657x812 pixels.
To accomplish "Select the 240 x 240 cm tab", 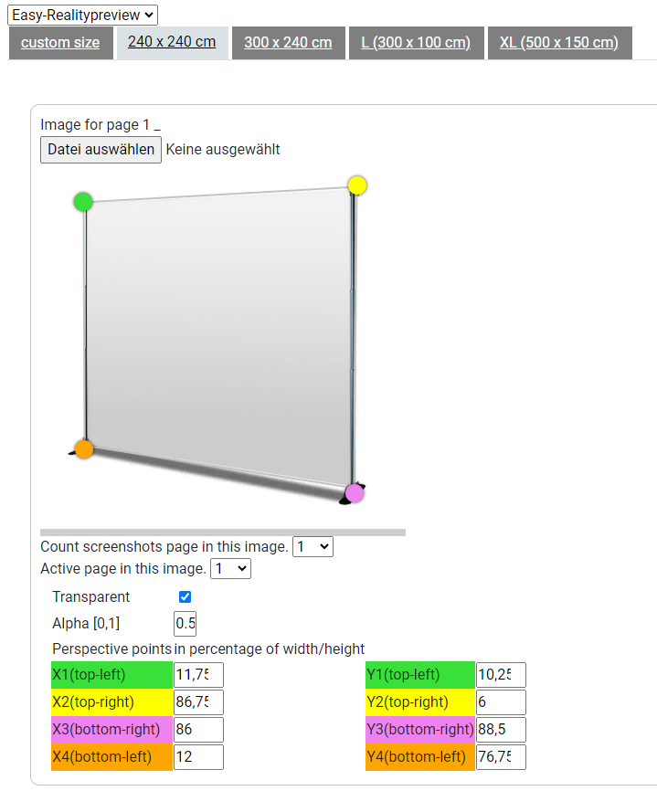I will coord(172,43).
